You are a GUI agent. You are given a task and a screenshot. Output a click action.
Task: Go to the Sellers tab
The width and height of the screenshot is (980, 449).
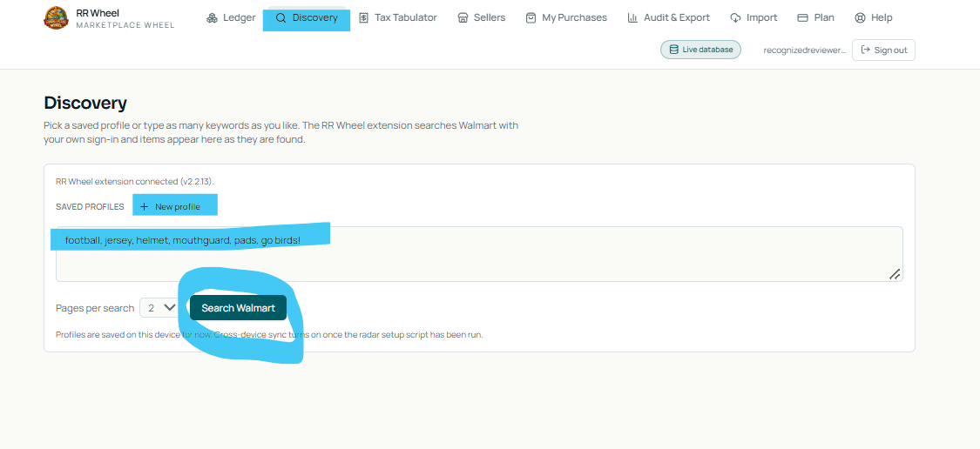[481, 17]
